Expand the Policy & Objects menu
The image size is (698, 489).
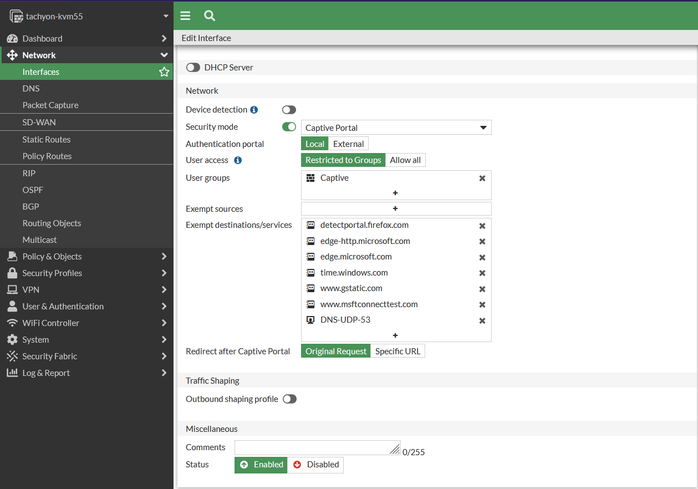coord(86,256)
